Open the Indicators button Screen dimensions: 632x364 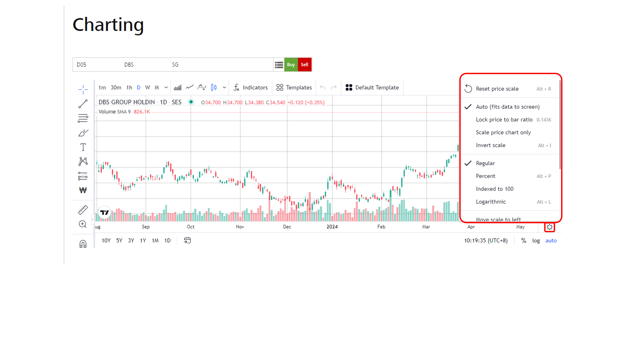tap(250, 88)
